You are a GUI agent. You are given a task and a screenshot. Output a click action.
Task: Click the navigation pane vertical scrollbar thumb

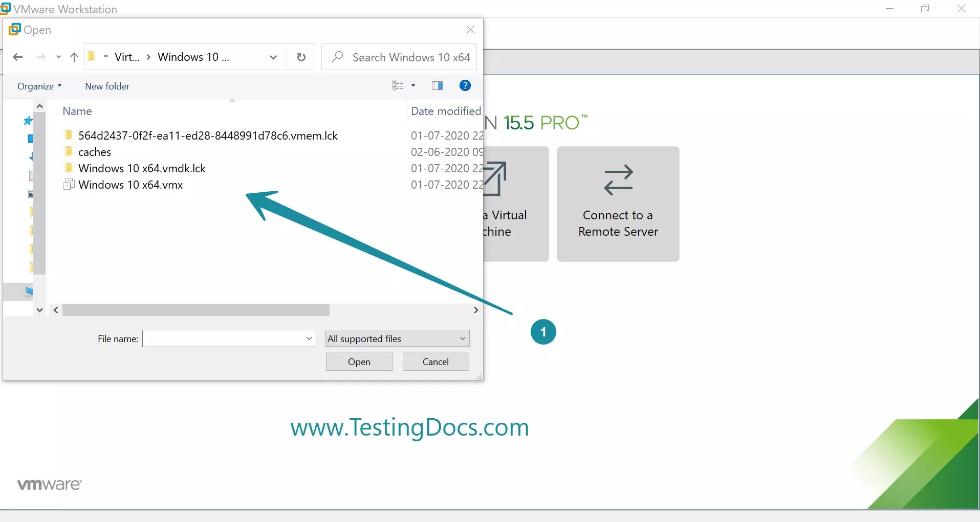[39, 193]
